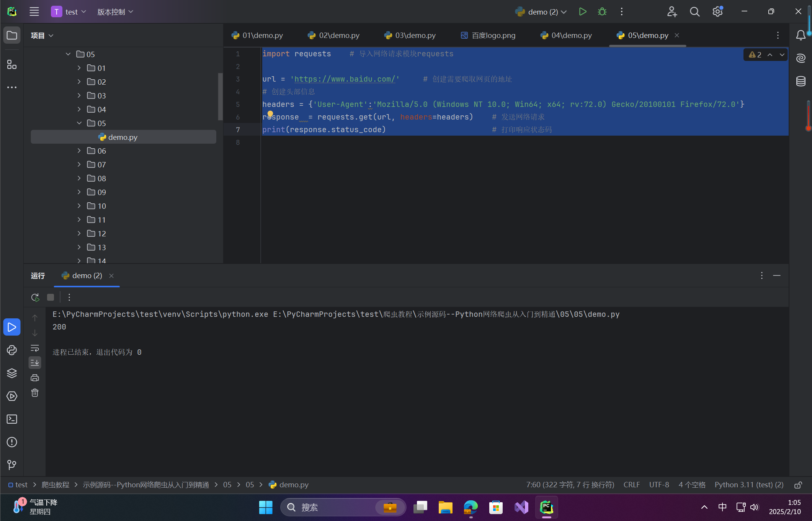
Task: Open the Database tool window
Action: [x=801, y=81]
